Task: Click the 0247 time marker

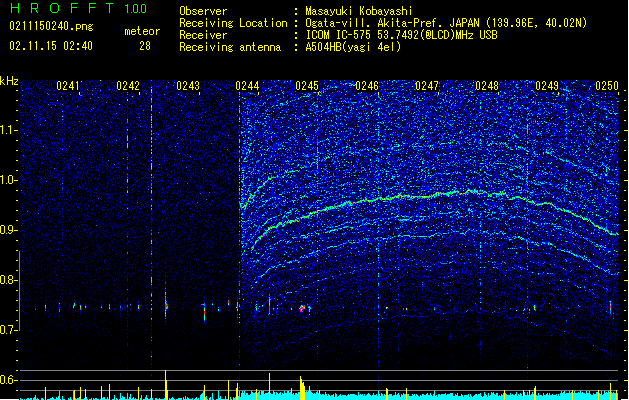Action: pos(427,86)
